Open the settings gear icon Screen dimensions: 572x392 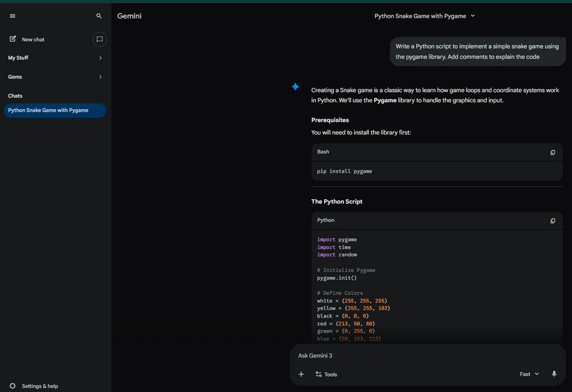(13, 386)
